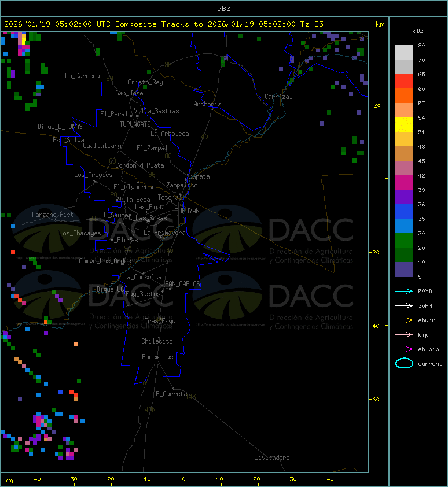This screenshot has width=448, height=487.
Task: Select the yellow swatch between 51 and 54 dBZ
Action: point(404,125)
